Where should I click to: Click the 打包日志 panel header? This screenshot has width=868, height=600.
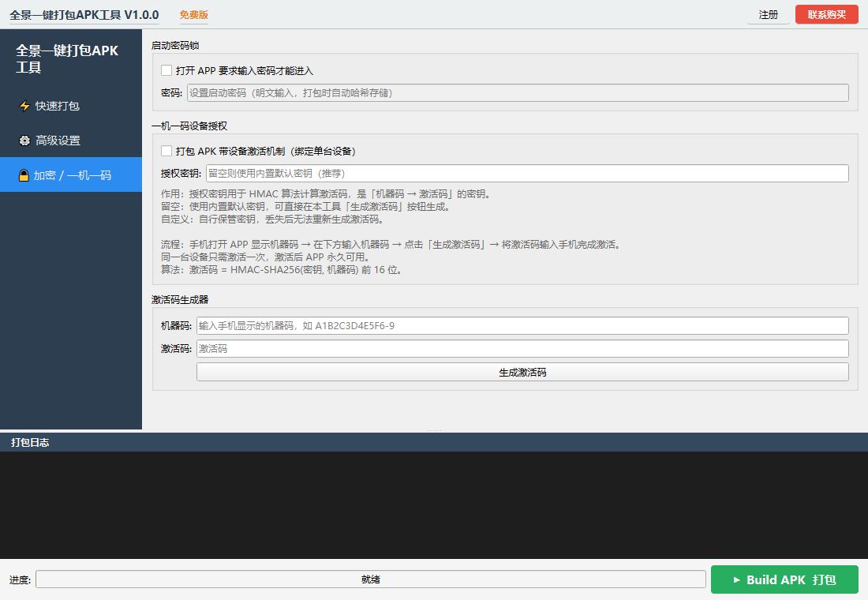434,442
